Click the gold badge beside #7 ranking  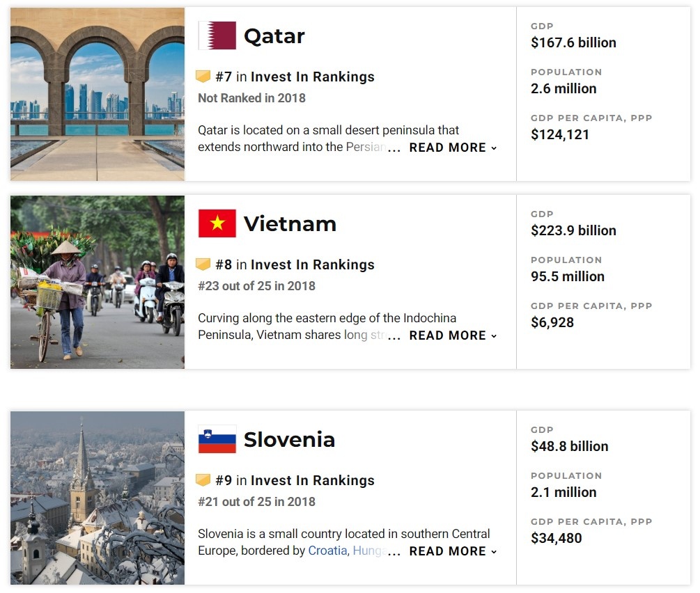[203, 77]
